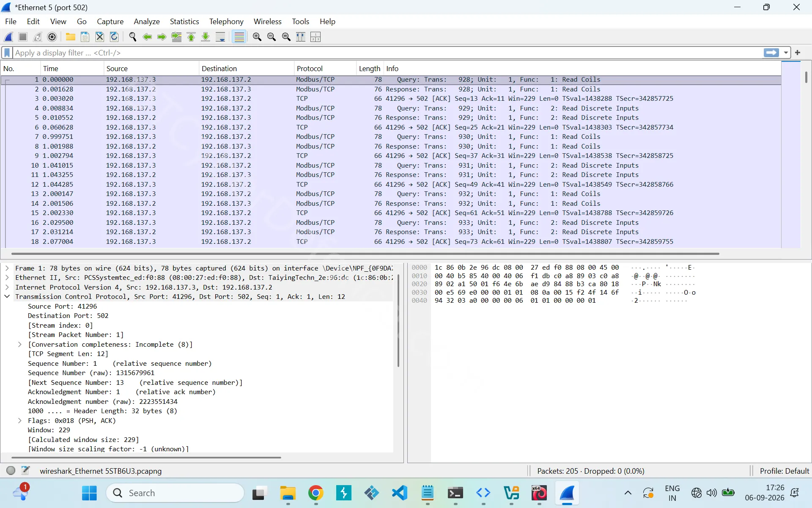The height and width of the screenshot is (508, 812).
Task: Open a capture file via folder icon
Action: click(x=71, y=37)
